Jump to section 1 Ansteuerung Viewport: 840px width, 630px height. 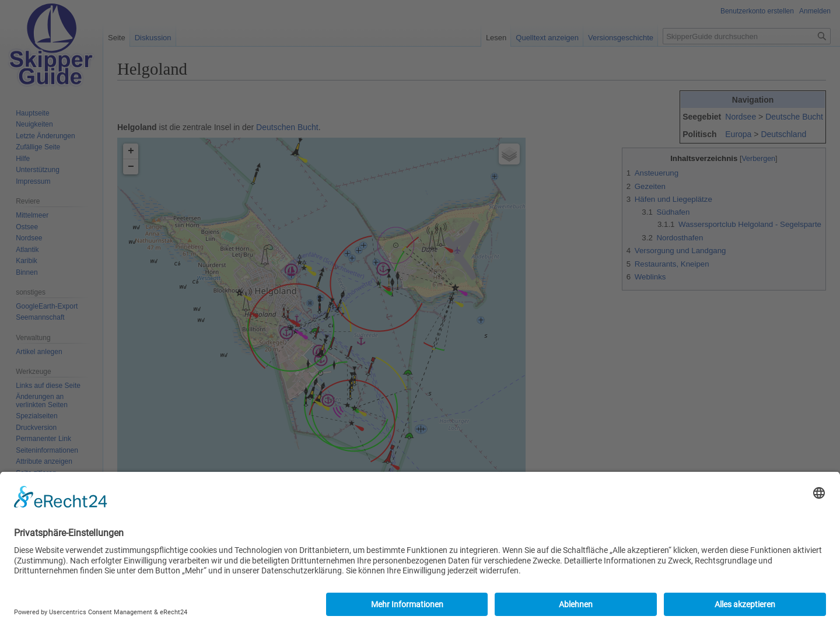tap(656, 173)
